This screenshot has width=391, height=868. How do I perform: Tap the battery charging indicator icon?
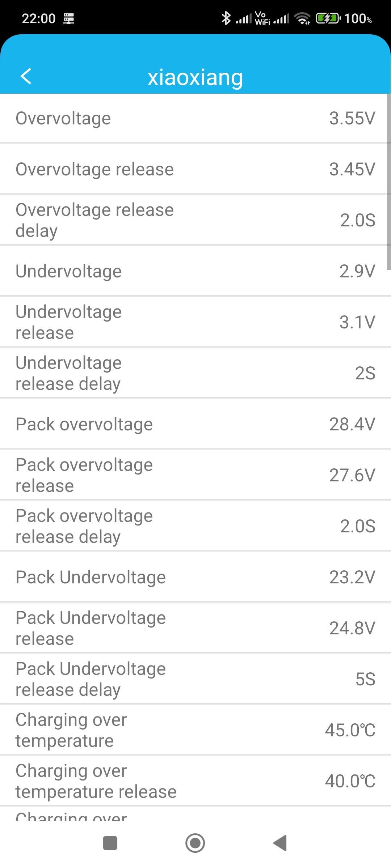pyautogui.click(x=328, y=18)
